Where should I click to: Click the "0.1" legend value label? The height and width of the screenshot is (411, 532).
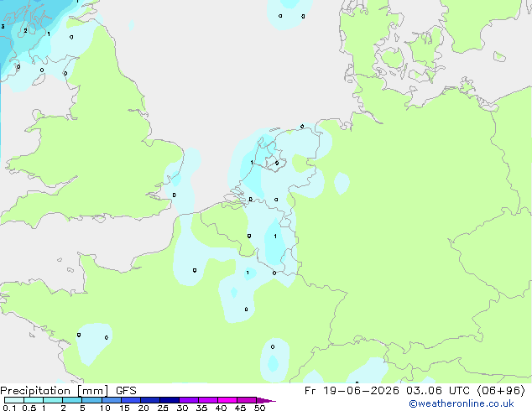(9, 408)
